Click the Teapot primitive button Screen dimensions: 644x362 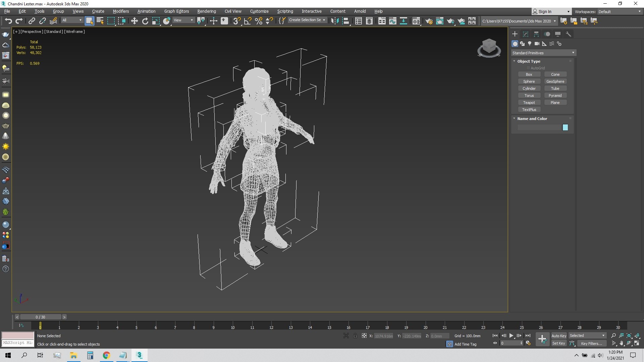pos(529,103)
